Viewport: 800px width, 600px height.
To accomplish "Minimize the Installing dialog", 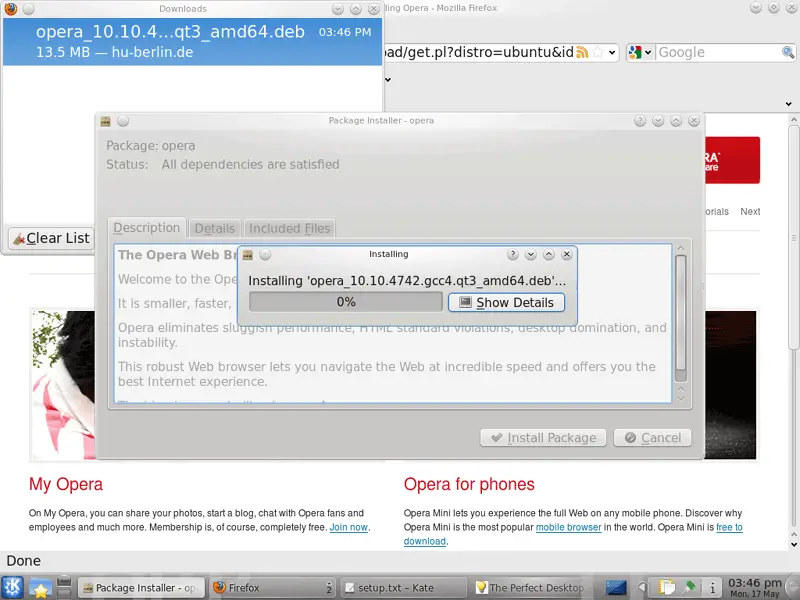I will tap(531, 254).
